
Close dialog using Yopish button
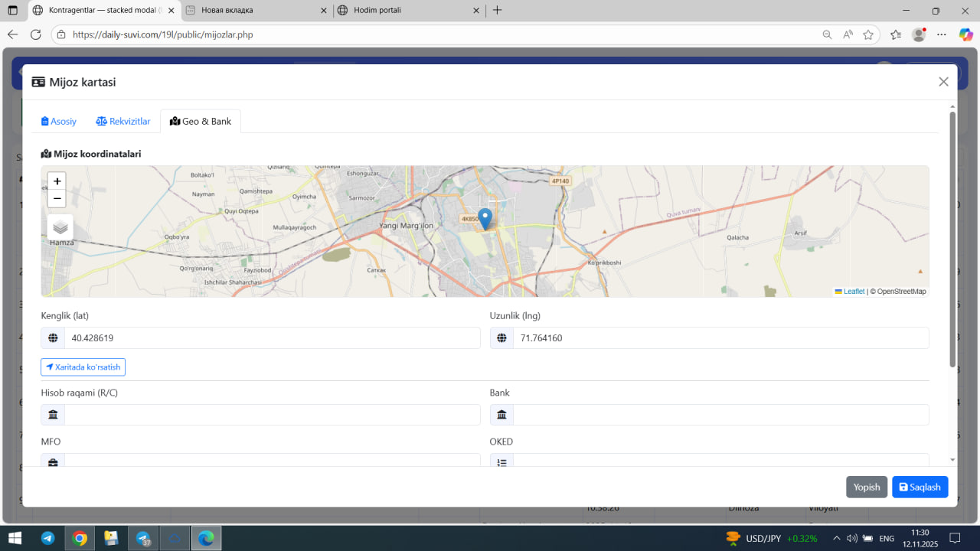[x=866, y=487]
